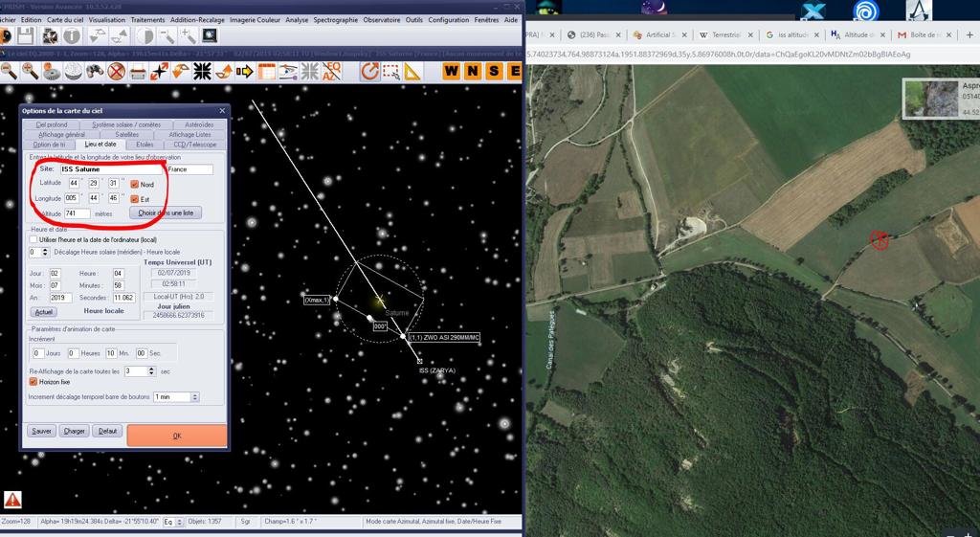The image size is (980, 537).
Task: Zoom in the sky chart with magnifier plus
Action: pos(30,71)
